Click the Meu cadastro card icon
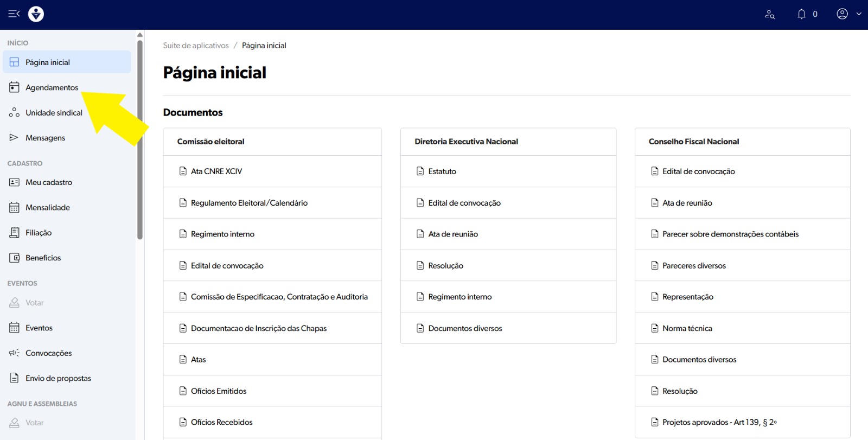The image size is (868, 440). (14, 182)
